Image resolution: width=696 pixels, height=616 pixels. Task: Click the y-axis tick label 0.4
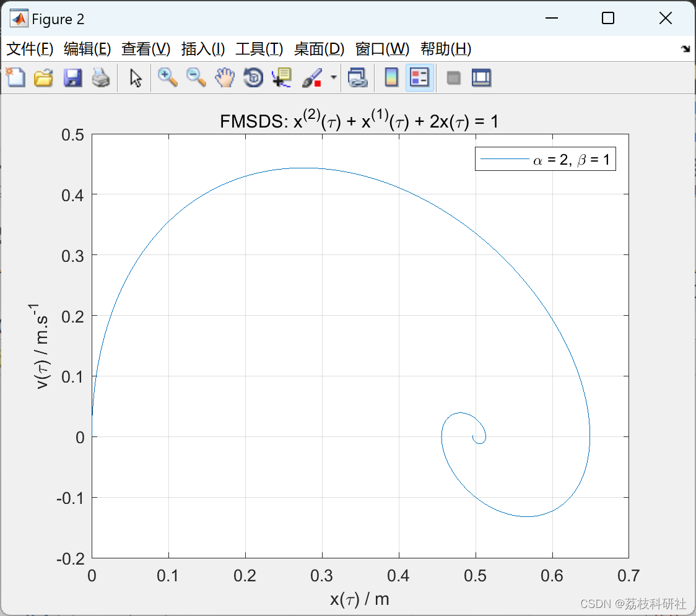coord(73,195)
